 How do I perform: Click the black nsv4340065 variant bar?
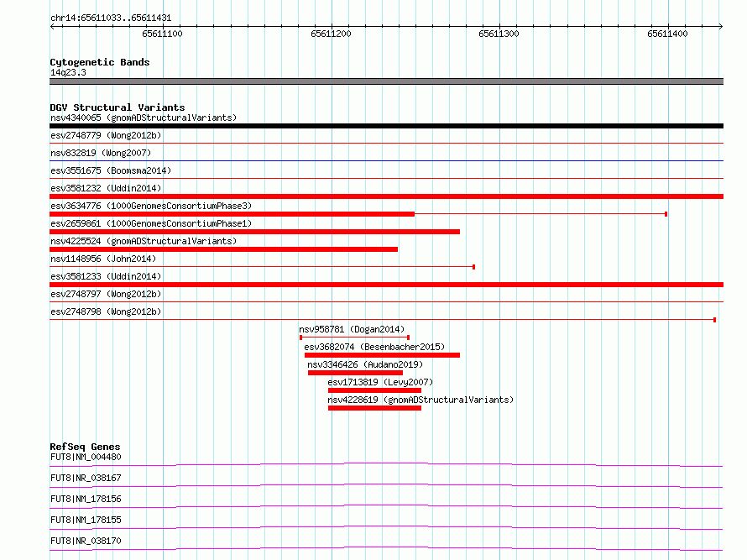(386, 126)
